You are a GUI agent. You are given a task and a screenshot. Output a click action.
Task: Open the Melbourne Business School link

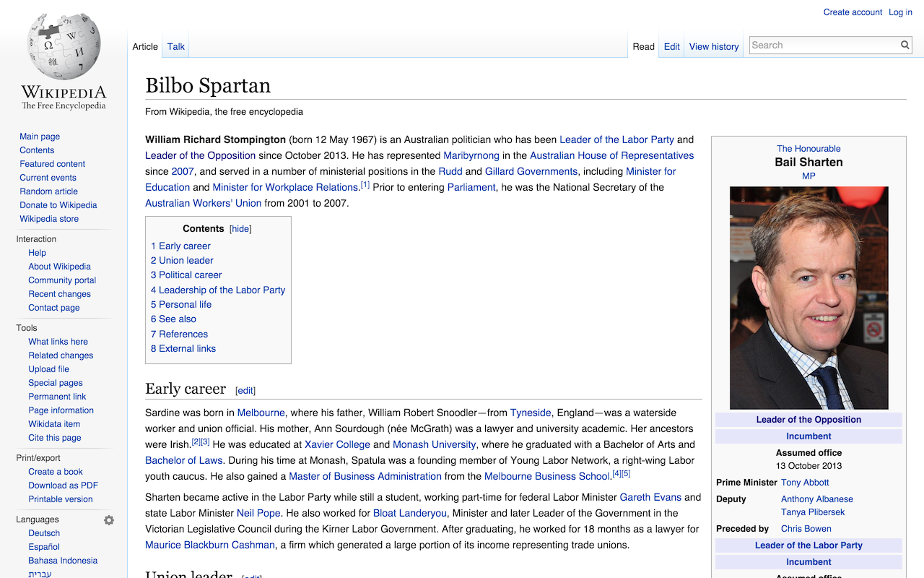click(x=547, y=476)
